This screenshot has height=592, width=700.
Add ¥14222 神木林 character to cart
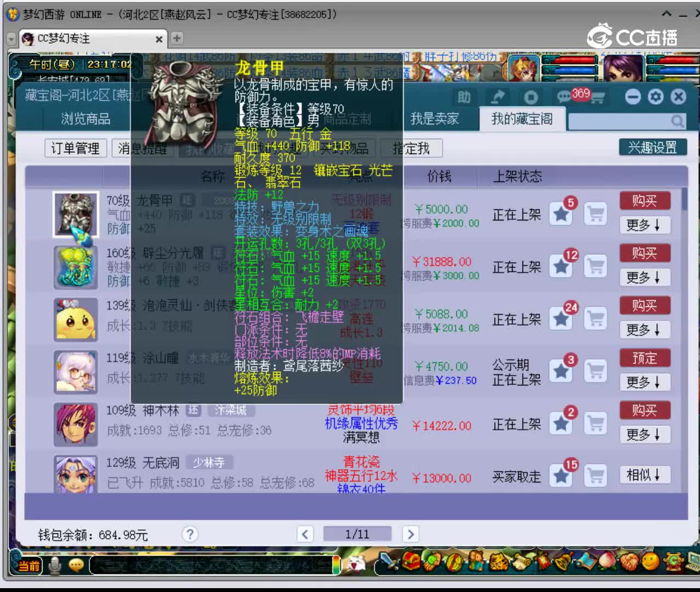[x=596, y=424]
